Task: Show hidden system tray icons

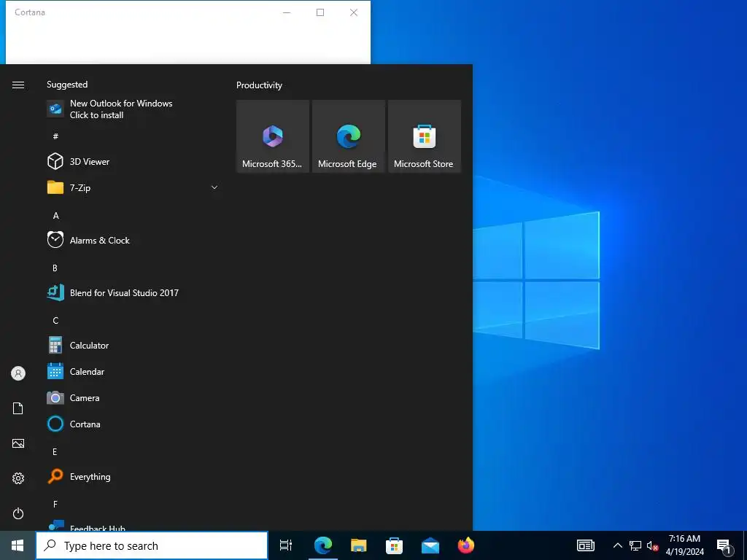Action: pyautogui.click(x=617, y=545)
